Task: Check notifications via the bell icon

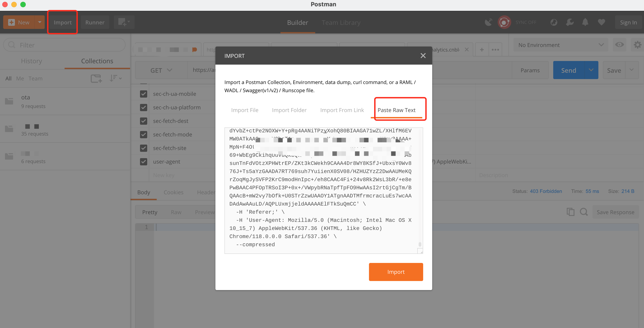Action: [x=585, y=22]
